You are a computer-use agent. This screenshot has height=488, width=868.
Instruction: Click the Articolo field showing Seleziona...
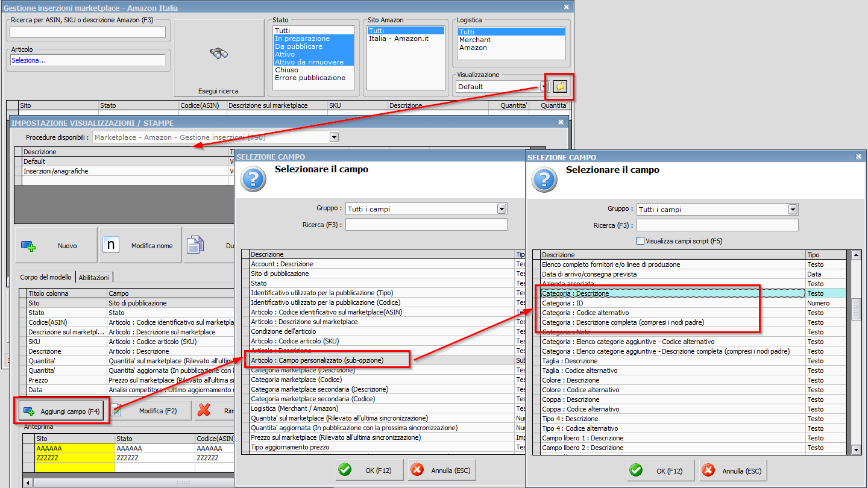(x=88, y=60)
